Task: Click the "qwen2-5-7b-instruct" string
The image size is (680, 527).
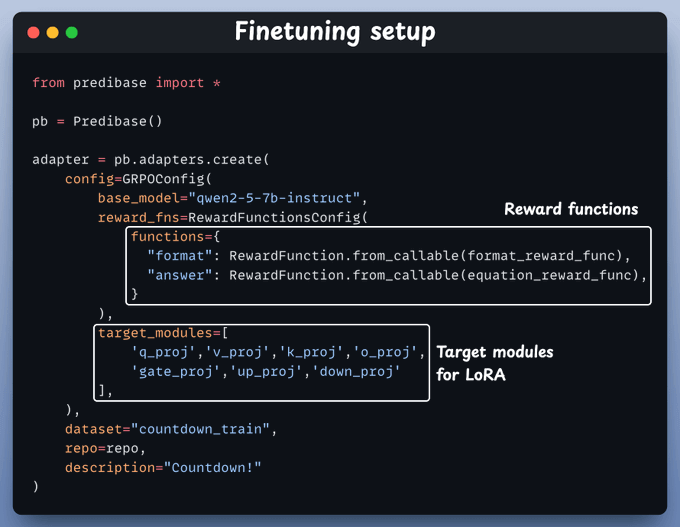Action: [274, 198]
